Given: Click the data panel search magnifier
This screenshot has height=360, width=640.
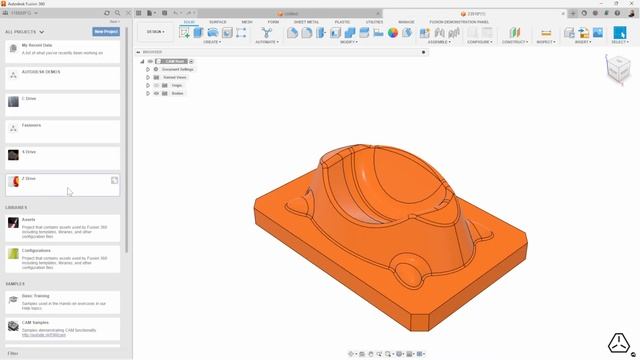Looking at the screenshot, I should tap(118, 13).
